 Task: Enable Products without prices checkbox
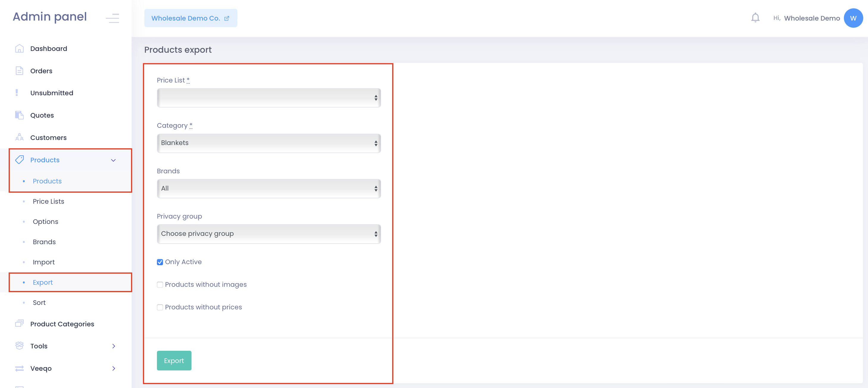coord(160,307)
